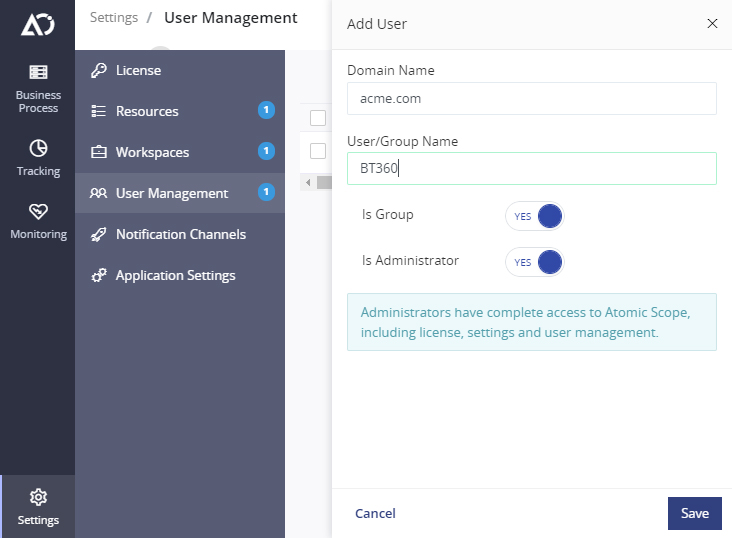Save the new user
732x538 pixels.
click(695, 513)
